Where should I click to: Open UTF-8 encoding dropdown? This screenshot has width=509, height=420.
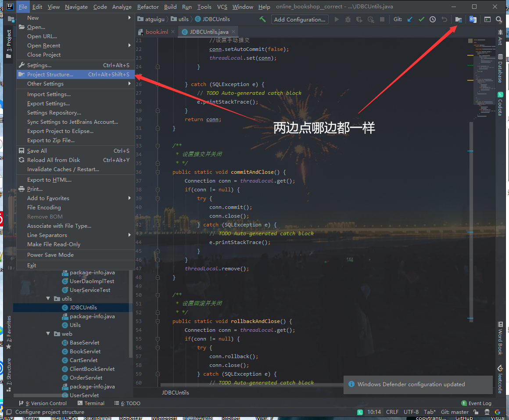[x=411, y=412]
